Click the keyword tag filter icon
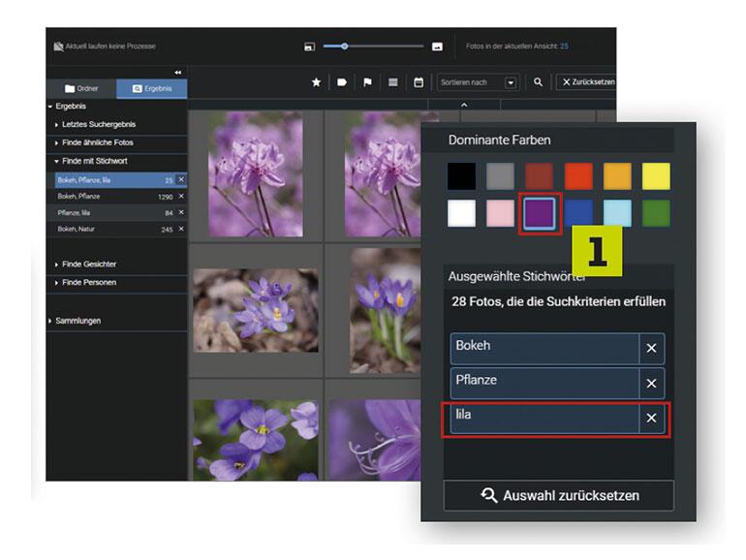 tap(342, 83)
